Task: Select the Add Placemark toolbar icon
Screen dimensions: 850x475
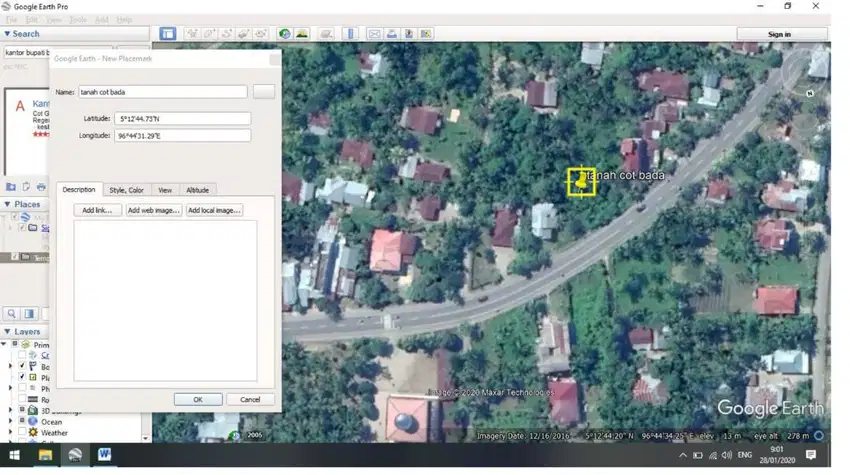Action: (192, 34)
